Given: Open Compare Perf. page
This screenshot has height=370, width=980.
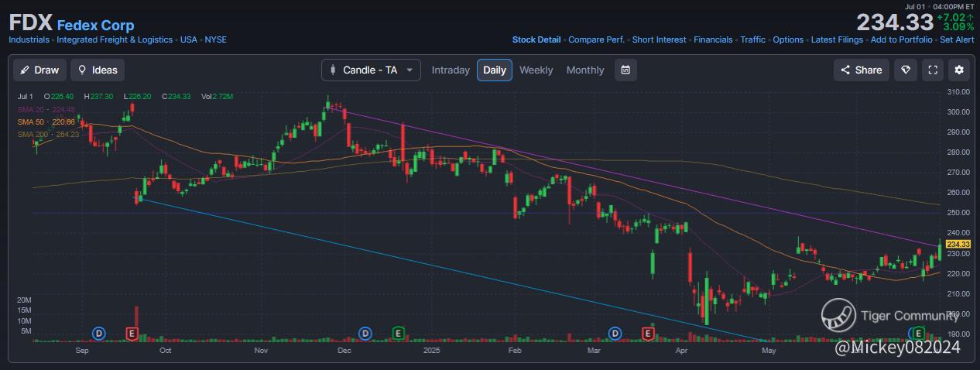Looking at the screenshot, I should pyautogui.click(x=596, y=39).
